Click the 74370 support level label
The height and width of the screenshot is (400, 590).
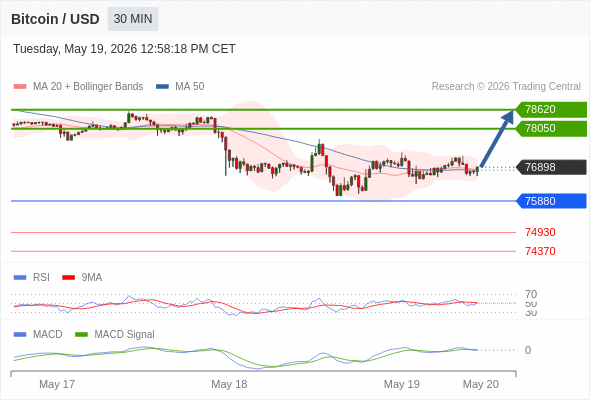[x=540, y=251]
